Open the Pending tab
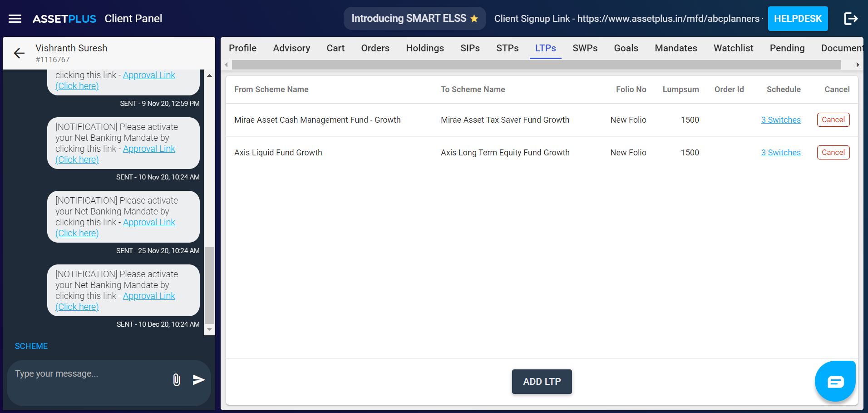The image size is (868, 413). tap(787, 48)
